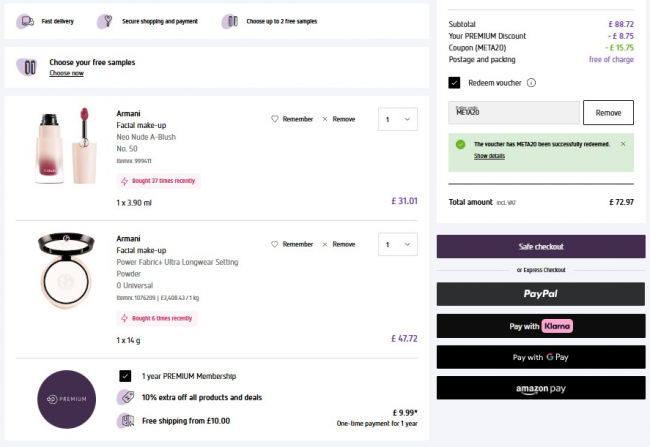Click the X remove icon for Setting Powder
Image resolution: width=650 pixels, height=447 pixels.
coord(324,244)
